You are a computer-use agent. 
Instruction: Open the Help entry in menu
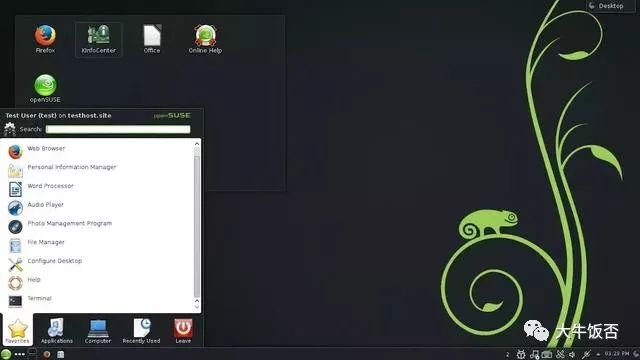tap(98, 282)
